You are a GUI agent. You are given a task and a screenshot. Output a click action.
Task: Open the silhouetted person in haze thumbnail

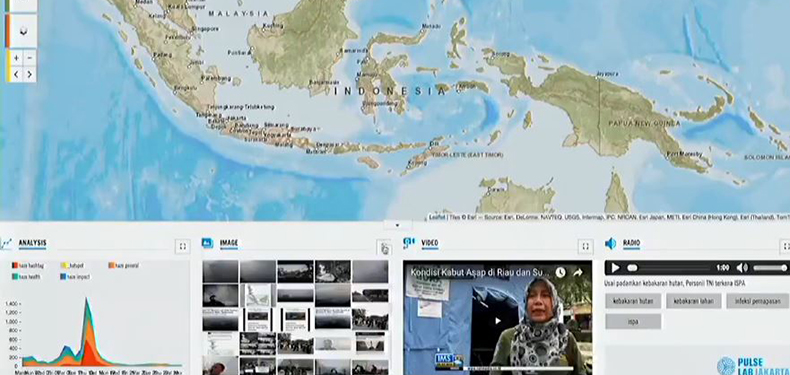click(x=220, y=294)
